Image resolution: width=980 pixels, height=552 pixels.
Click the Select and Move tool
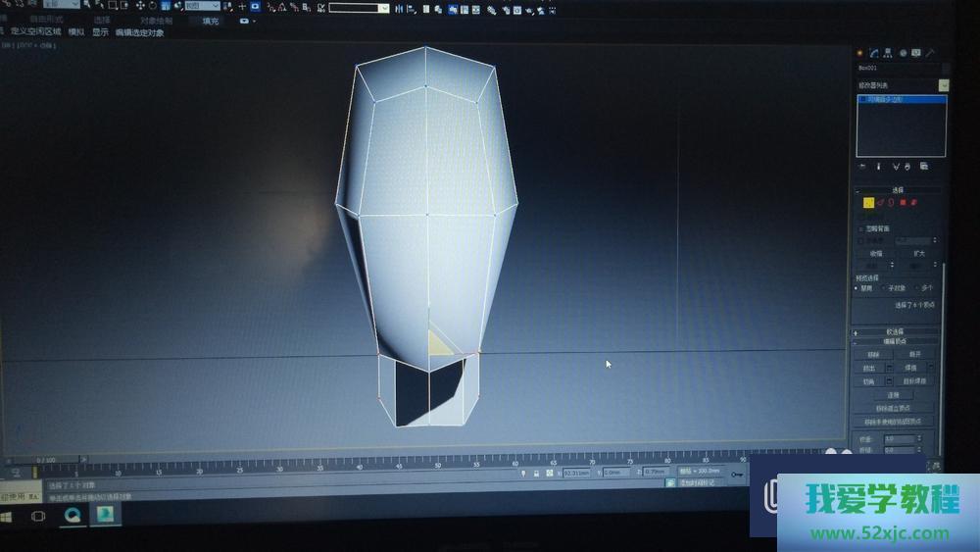click(x=140, y=7)
